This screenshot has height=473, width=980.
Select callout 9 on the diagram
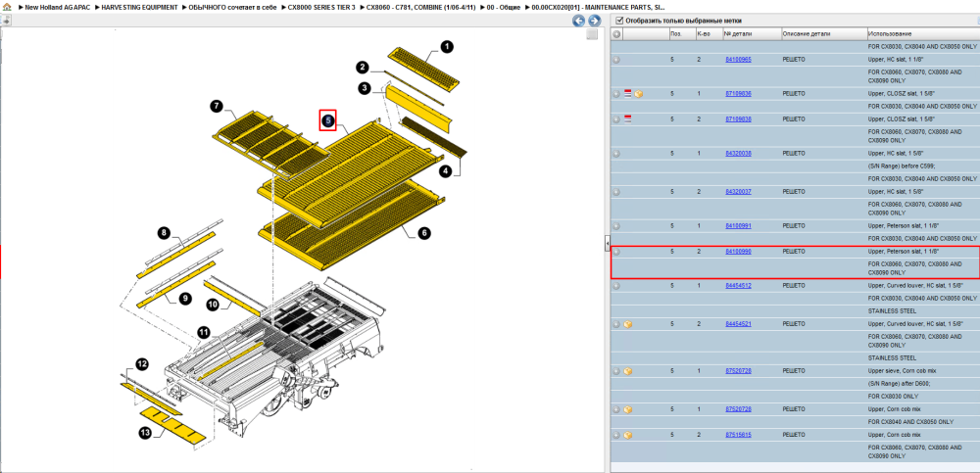point(185,299)
